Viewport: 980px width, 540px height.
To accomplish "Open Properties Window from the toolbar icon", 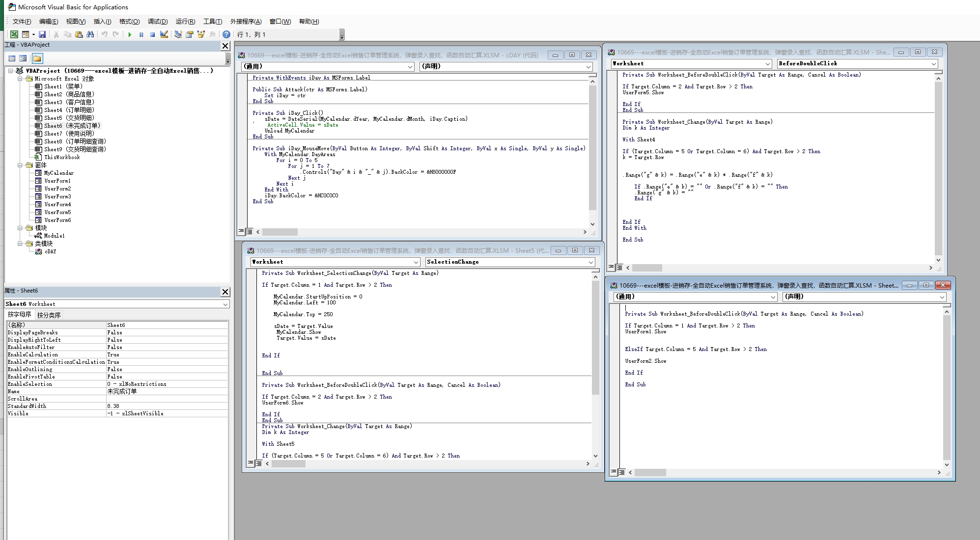I will [189, 34].
